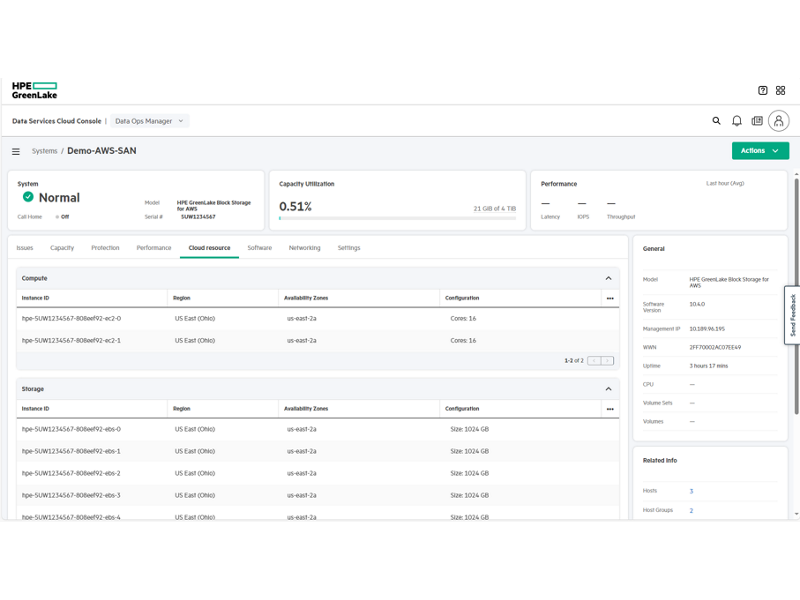This screenshot has width=800, height=600.
Task: Select storage row hpe-SUW1234567-808eef92-ebs-2
Action: click(x=318, y=473)
